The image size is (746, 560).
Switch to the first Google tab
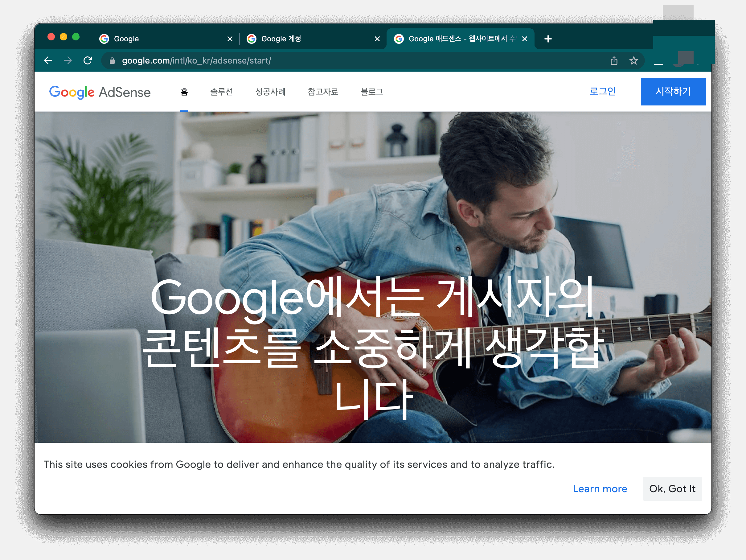pos(158,39)
